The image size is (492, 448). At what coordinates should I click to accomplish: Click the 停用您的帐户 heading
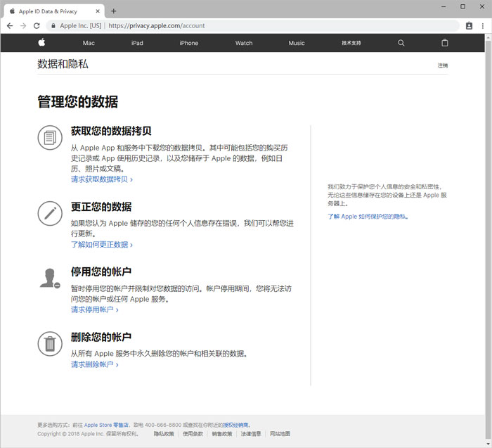pos(101,272)
